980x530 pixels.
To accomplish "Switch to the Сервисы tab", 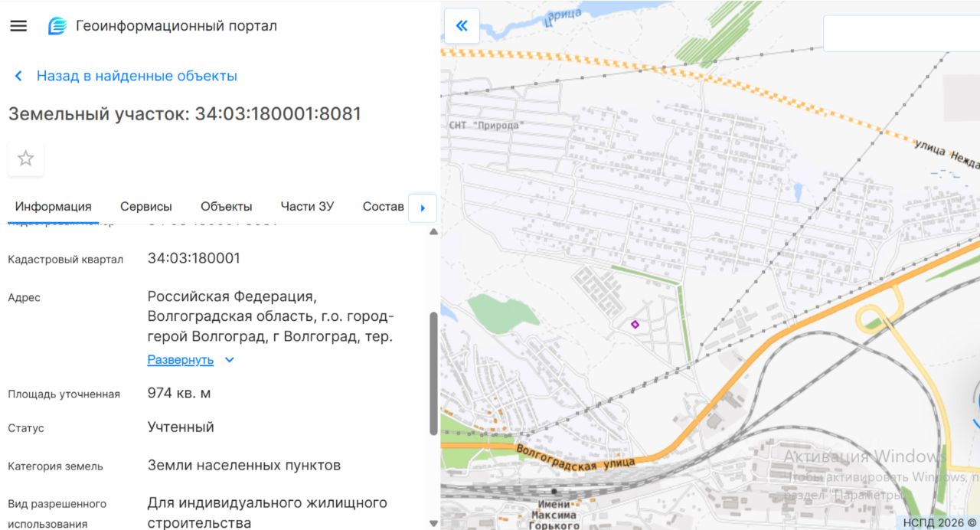I will [146, 207].
